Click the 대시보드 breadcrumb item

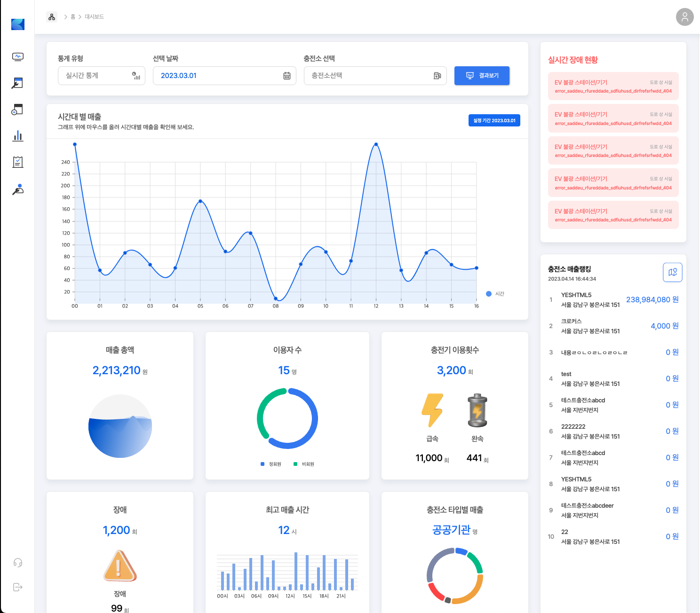tap(94, 17)
